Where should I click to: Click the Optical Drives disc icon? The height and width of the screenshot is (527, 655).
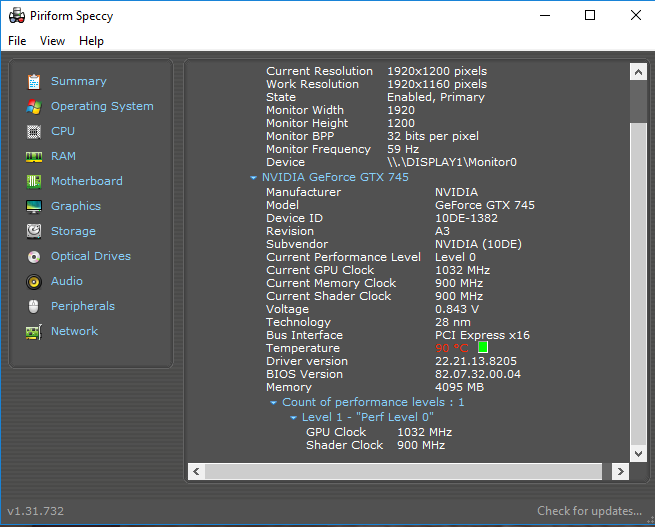[34, 256]
